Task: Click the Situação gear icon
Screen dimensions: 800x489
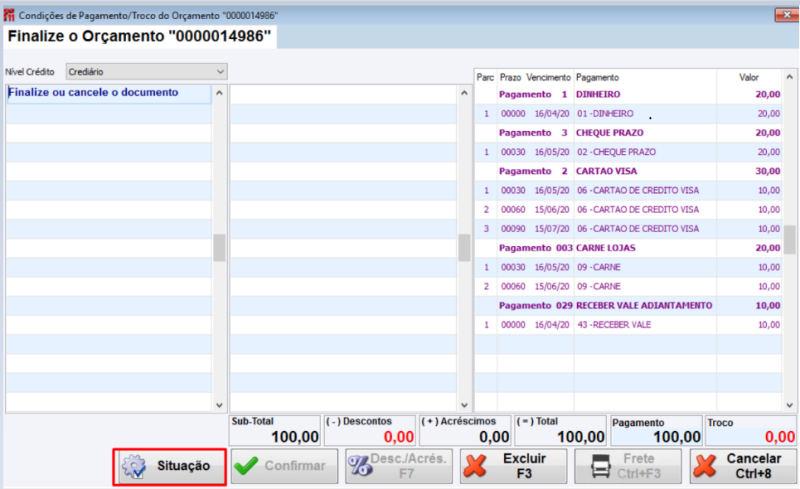Action: pyautogui.click(x=134, y=466)
